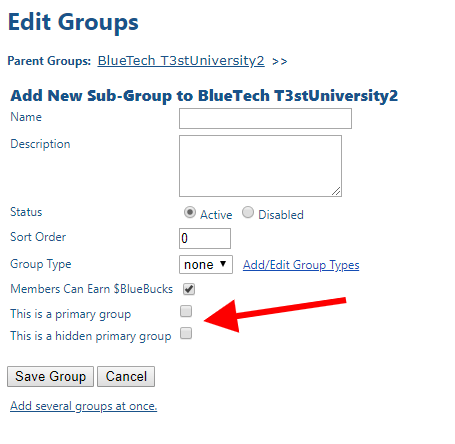Click into the Name text field
The image size is (455, 444).
(x=265, y=118)
